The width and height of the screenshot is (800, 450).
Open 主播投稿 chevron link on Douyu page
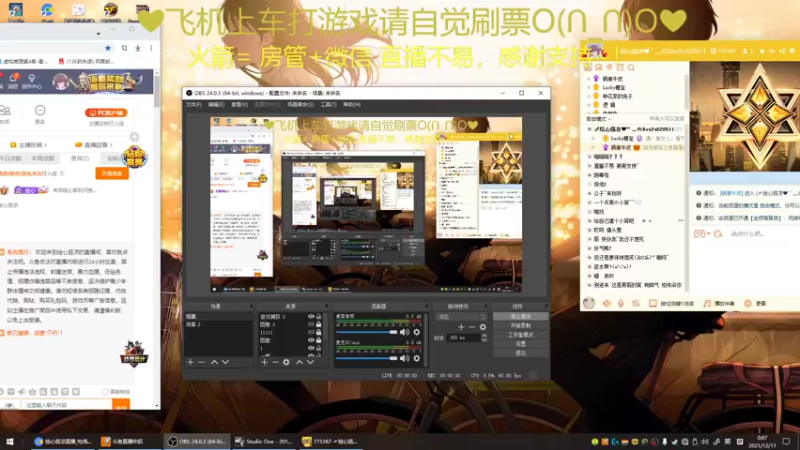tap(29, 145)
